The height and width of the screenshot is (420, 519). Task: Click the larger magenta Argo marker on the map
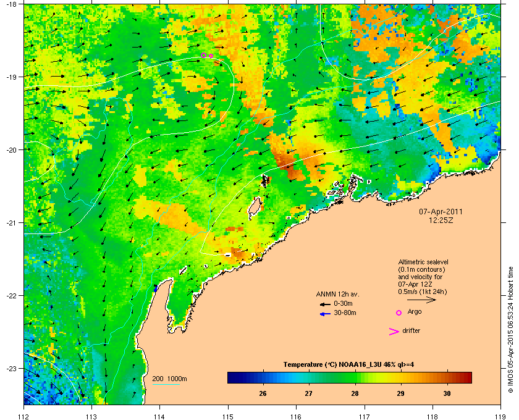[x=203, y=55]
